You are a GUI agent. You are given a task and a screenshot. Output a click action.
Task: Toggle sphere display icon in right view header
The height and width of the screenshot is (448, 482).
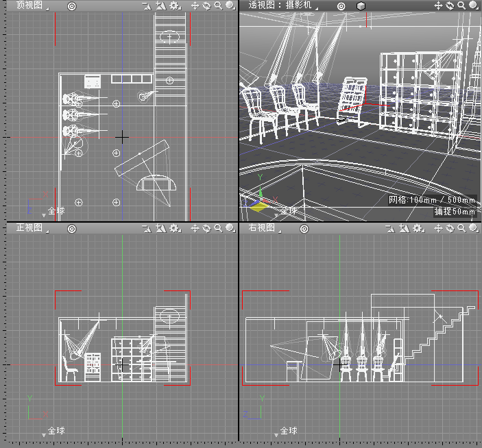pyautogui.click(x=474, y=227)
